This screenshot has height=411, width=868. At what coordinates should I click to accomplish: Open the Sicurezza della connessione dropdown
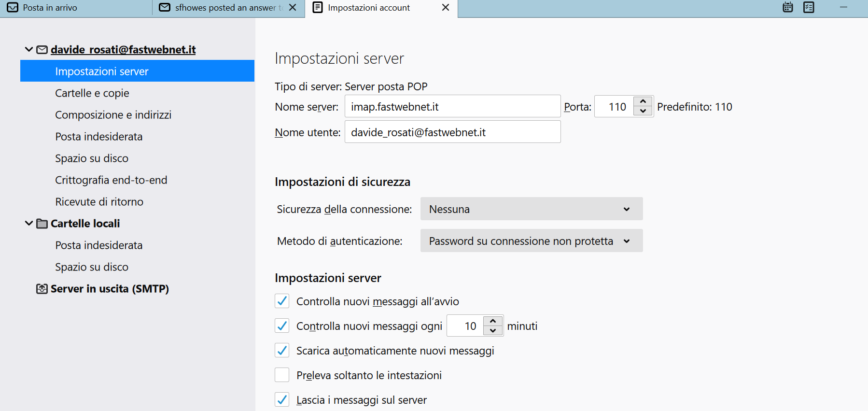[531, 209]
